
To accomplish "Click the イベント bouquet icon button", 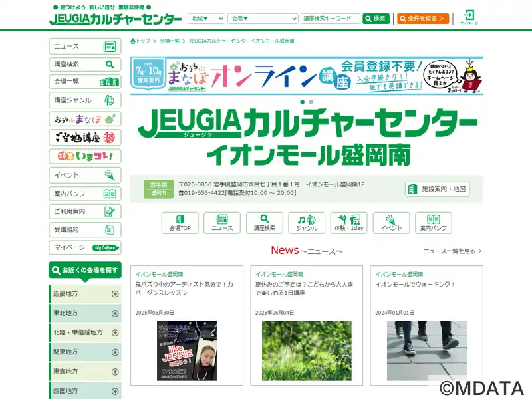I will [x=391, y=223].
